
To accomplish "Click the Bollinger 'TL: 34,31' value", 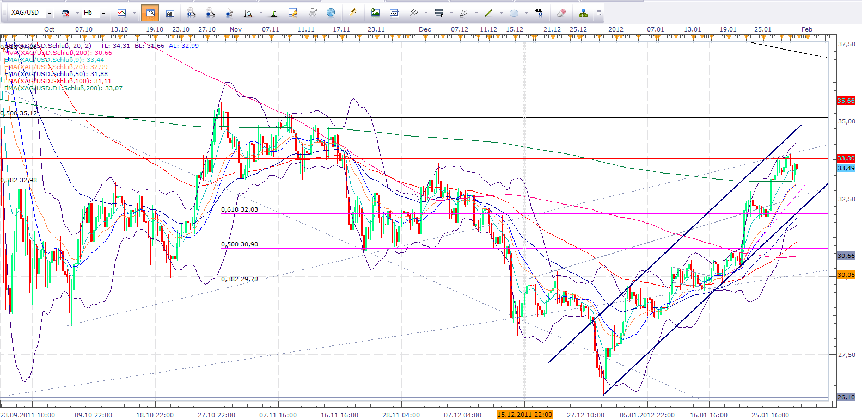I will 115,46.
